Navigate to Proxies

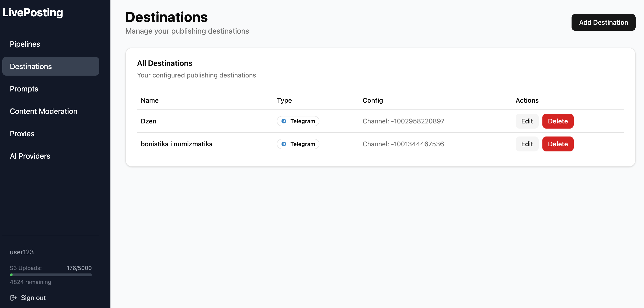tap(22, 134)
